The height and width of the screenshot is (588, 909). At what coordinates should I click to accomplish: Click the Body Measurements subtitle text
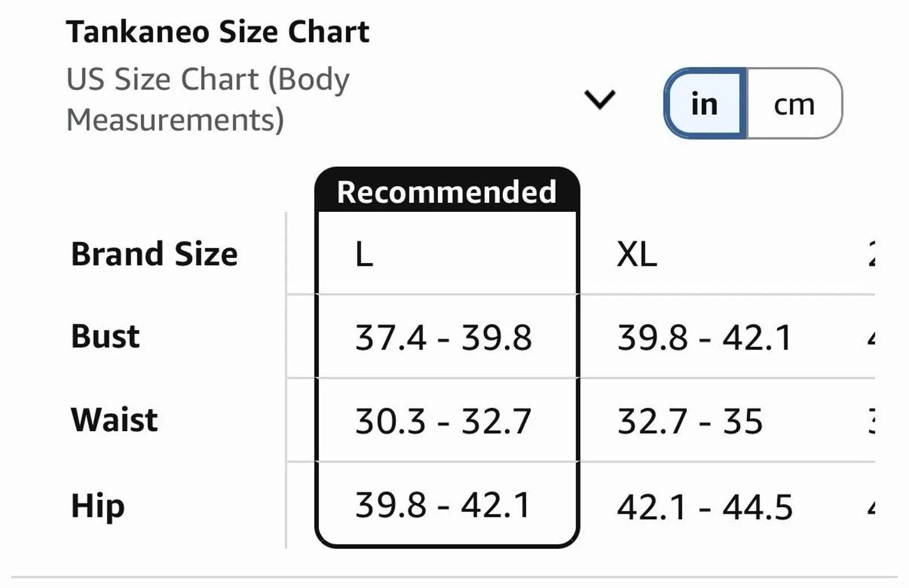208,99
